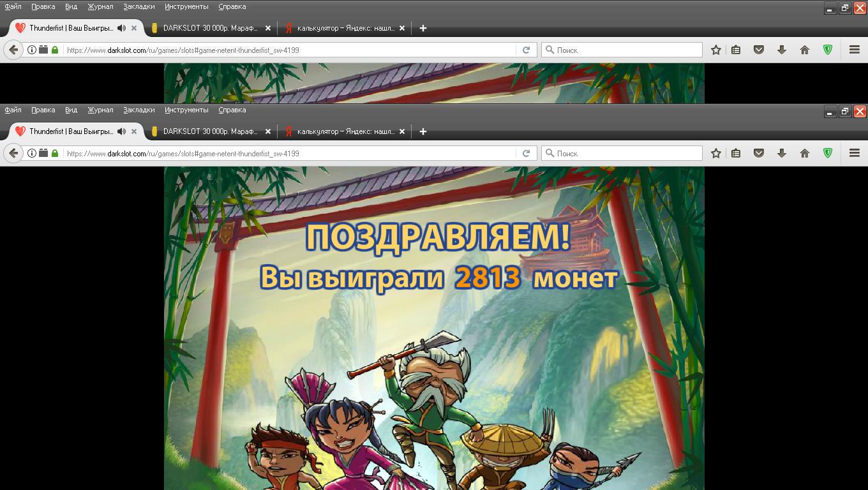Open Вид menu in front window

[71, 110]
